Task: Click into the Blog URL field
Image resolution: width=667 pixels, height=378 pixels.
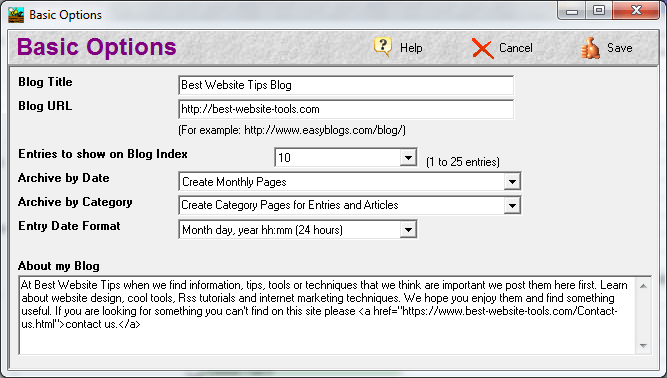Action: click(x=346, y=109)
